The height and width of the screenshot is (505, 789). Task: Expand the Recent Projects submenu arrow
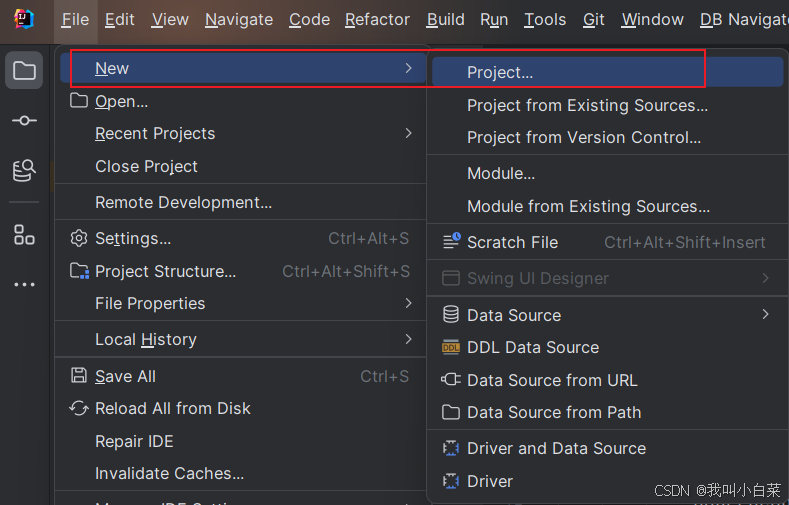pos(408,133)
